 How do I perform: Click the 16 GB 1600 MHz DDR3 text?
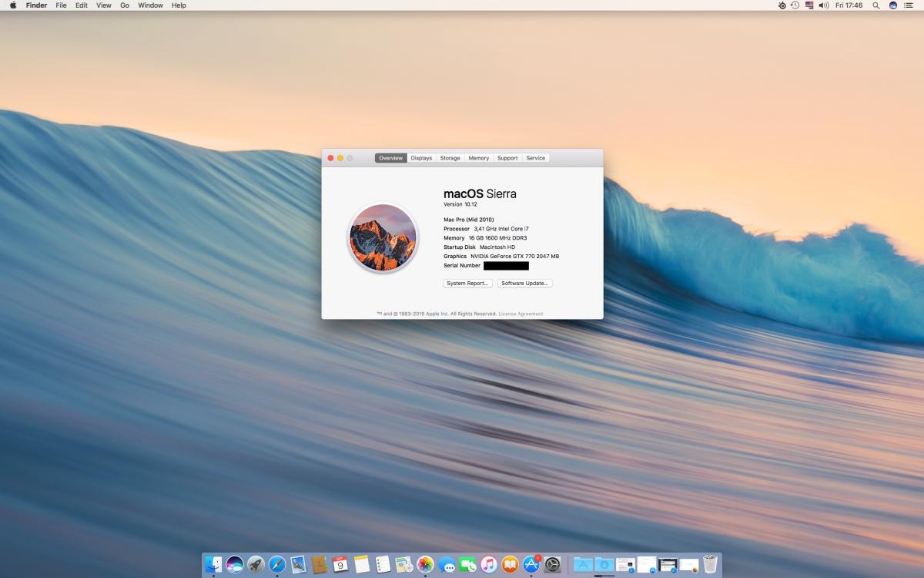498,238
